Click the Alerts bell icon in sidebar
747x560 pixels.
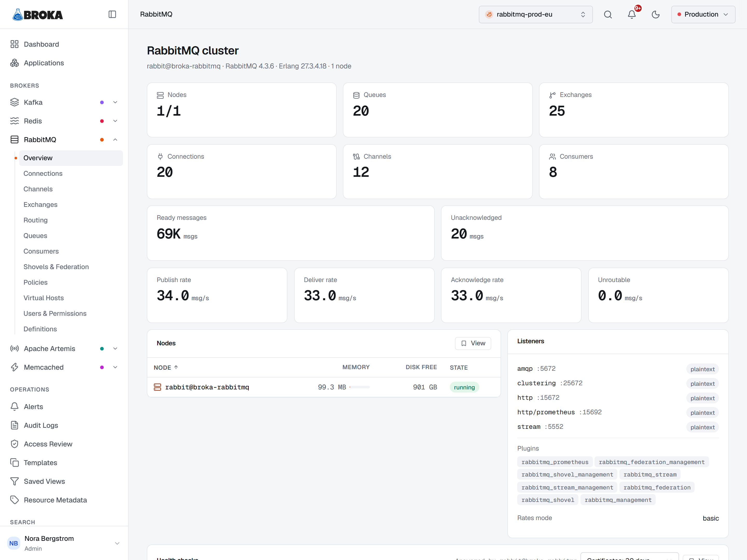(x=14, y=407)
